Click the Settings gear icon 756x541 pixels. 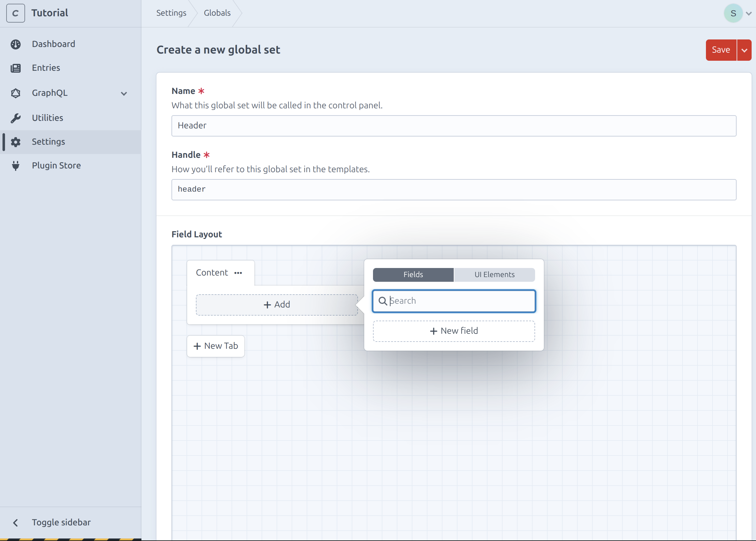16,142
